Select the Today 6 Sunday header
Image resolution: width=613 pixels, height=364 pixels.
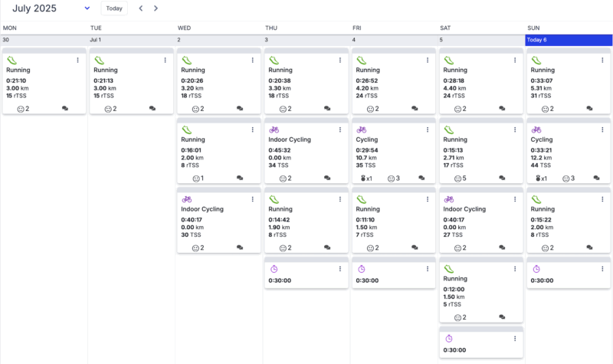coord(569,39)
